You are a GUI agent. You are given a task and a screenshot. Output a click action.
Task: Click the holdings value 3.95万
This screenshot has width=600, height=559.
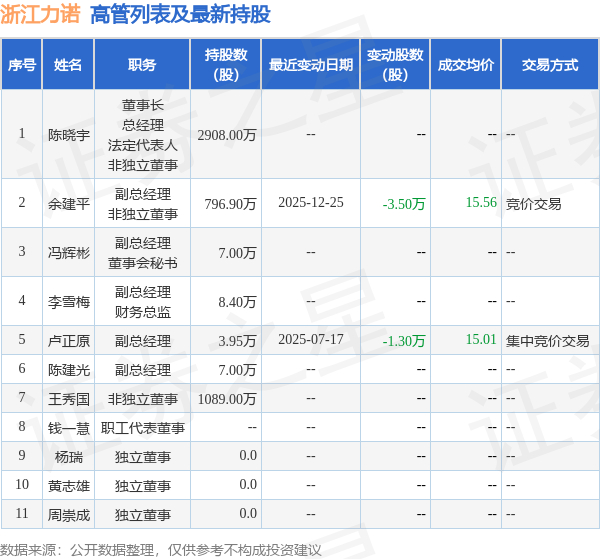tap(237, 341)
